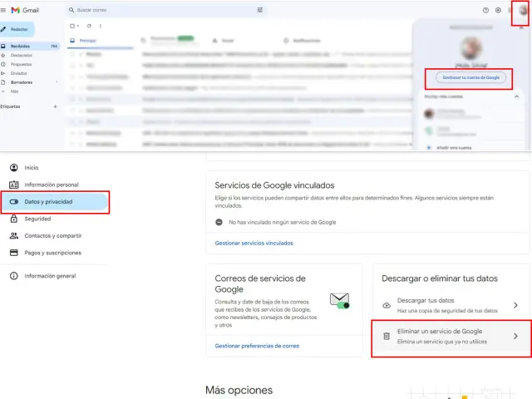Screen dimensions: 532x399
Task: Click the Gmail support question mark icon
Action: (x=485, y=10)
